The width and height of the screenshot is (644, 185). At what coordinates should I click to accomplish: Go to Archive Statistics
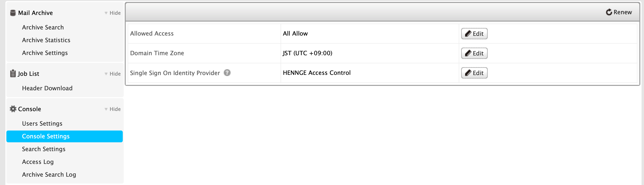46,40
